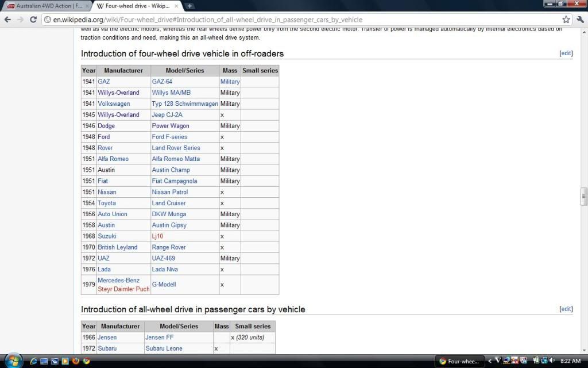This screenshot has width=588, height=368.
Task: Open the UAZ-469 link
Action: (x=163, y=258)
